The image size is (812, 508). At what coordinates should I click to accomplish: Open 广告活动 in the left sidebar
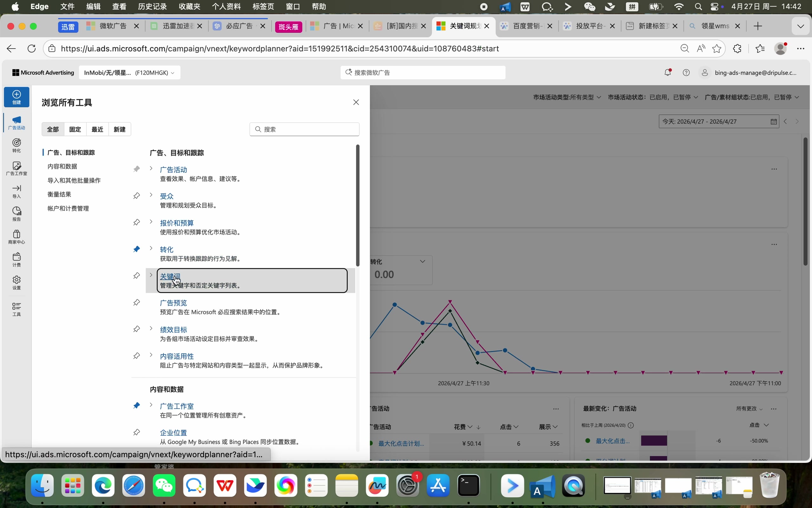(16, 123)
